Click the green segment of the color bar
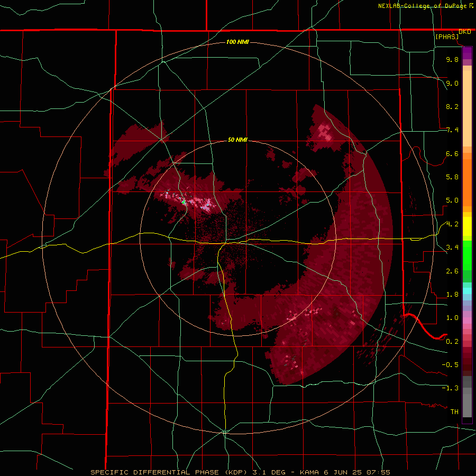This screenshot has height=476, width=476. [x=467, y=255]
